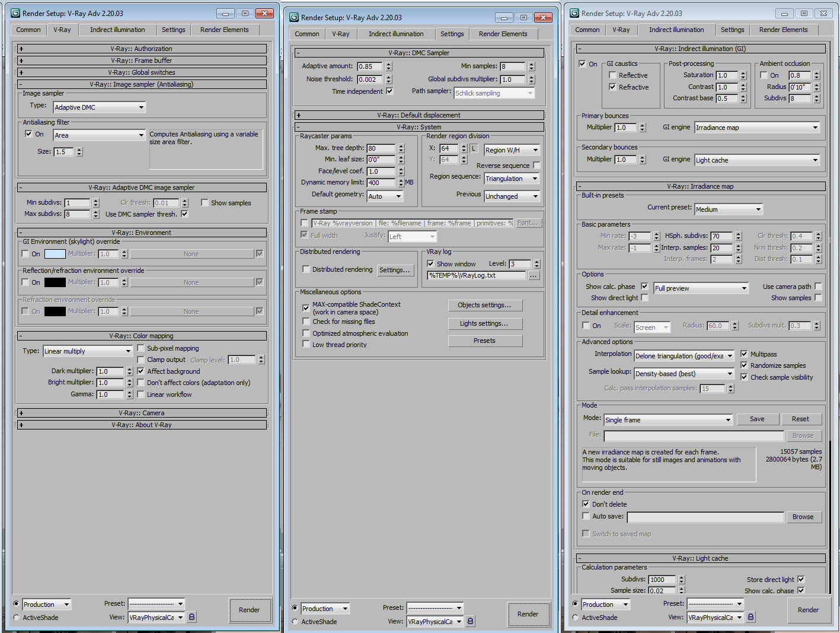The width and height of the screenshot is (840, 633).
Task: Click Dynamic memory limit spinner arrows
Action: pos(401,183)
